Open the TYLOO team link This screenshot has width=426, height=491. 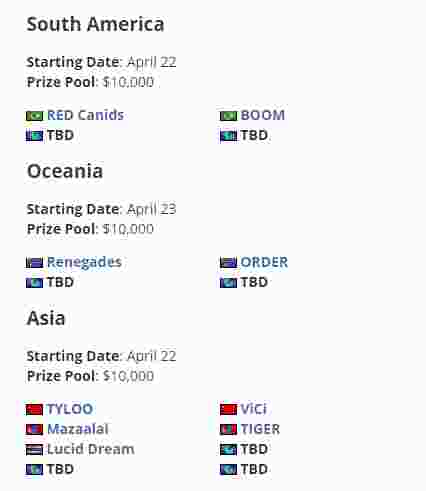pos(70,409)
